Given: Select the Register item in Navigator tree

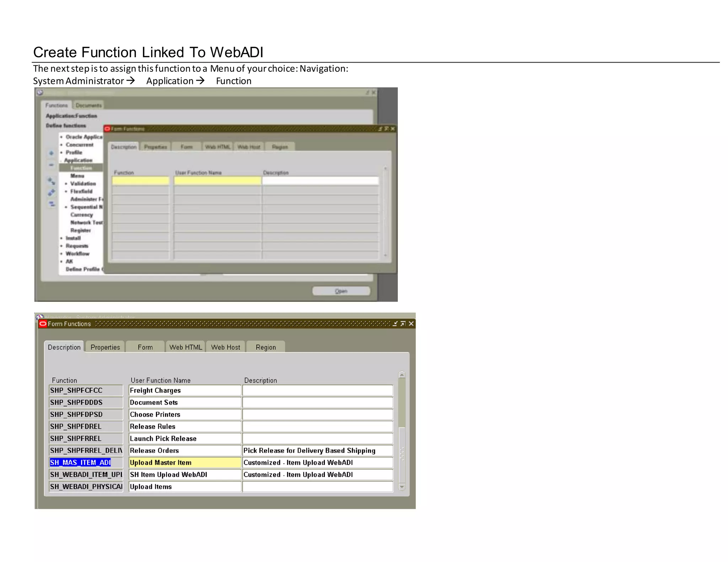Looking at the screenshot, I should (80, 230).
